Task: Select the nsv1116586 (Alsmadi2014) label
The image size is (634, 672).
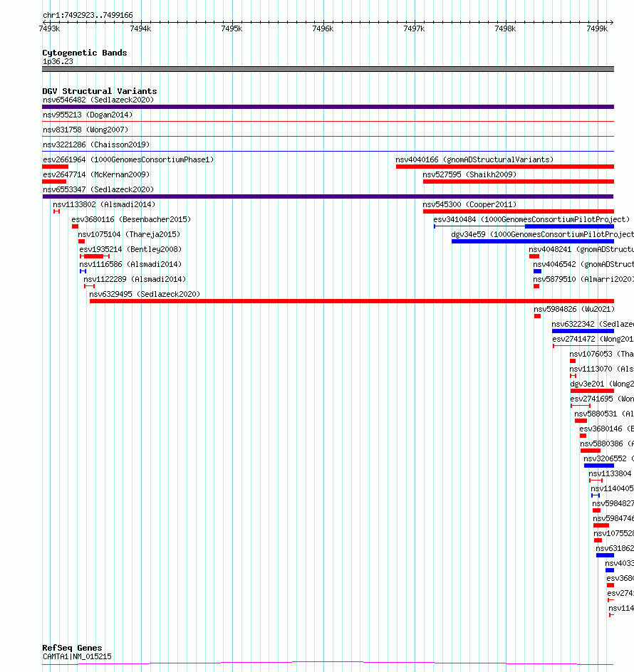Action: [x=130, y=264]
